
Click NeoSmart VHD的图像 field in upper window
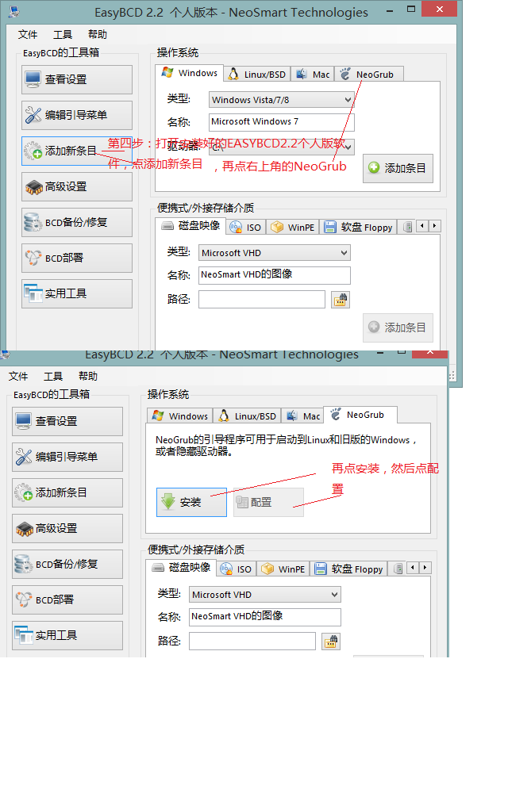(275, 275)
